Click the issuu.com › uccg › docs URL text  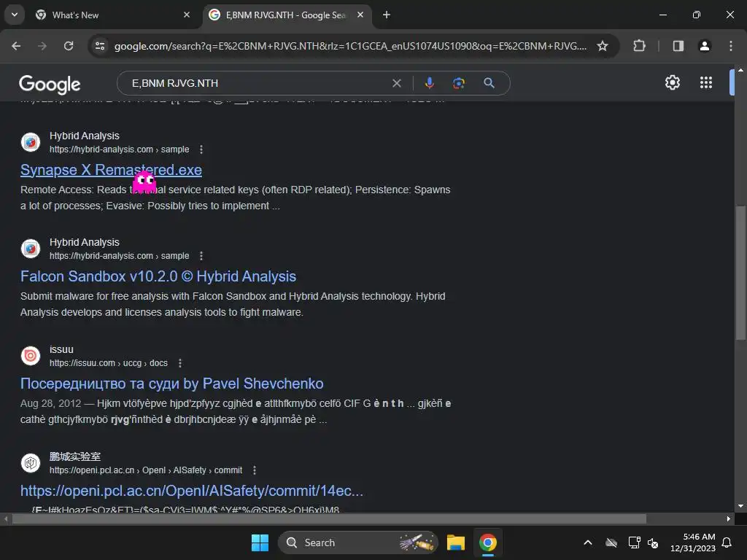(109, 363)
